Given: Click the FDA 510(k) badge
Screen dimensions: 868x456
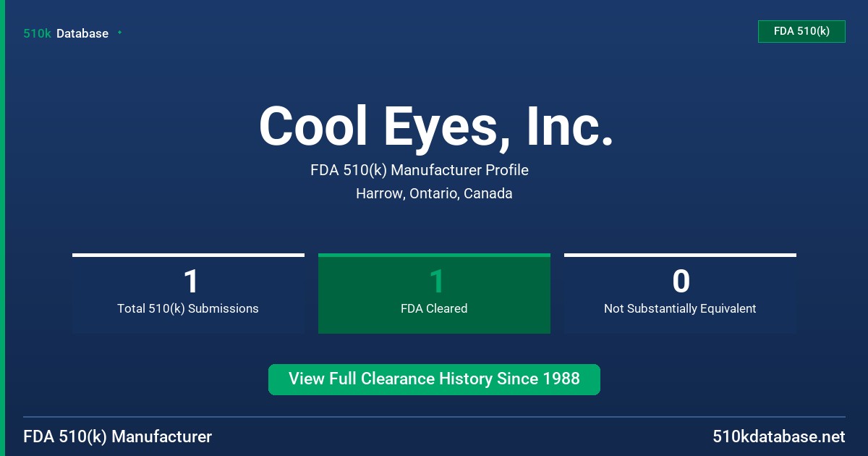Looking at the screenshot, I should (x=801, y=31).
